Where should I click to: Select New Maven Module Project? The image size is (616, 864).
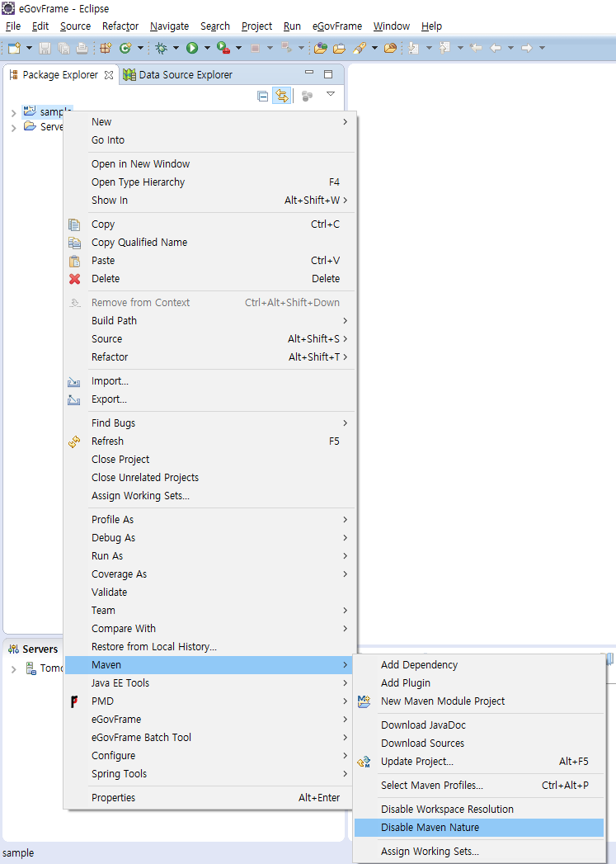442,701
